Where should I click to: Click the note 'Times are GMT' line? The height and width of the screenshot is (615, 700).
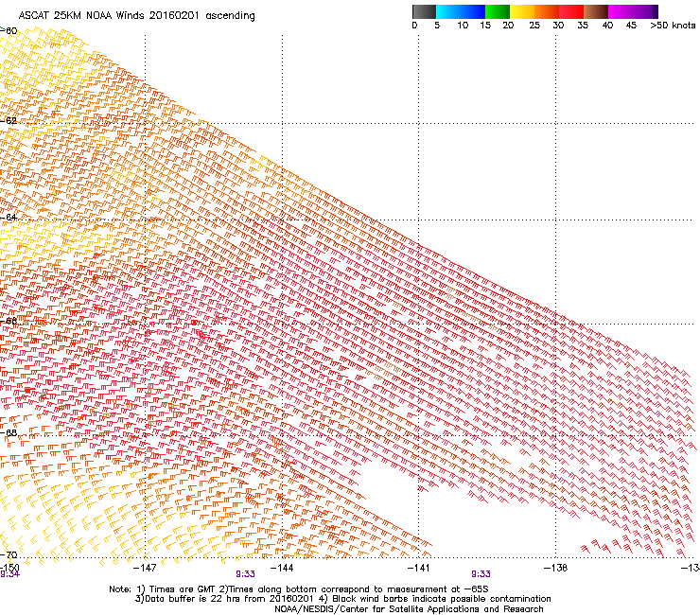click(299, 589)
